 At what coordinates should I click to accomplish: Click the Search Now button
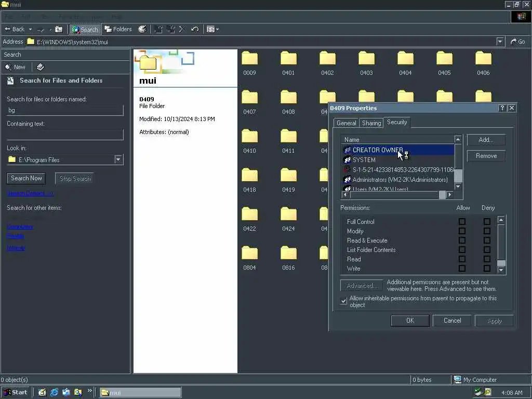tap(26, 179)
